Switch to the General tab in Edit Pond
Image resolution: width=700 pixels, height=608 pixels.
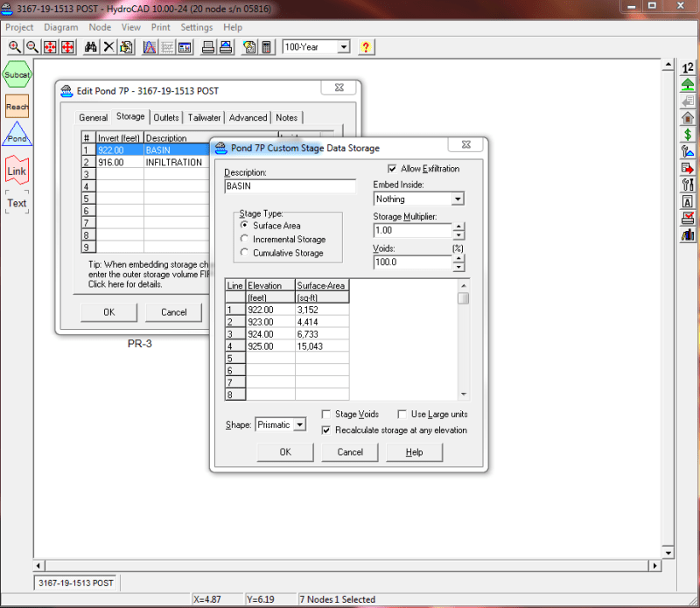[93, 117]
